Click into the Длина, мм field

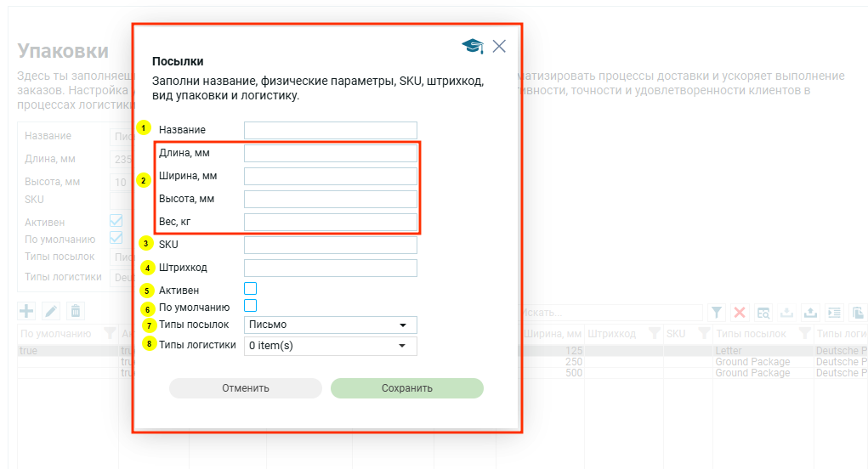330,153
